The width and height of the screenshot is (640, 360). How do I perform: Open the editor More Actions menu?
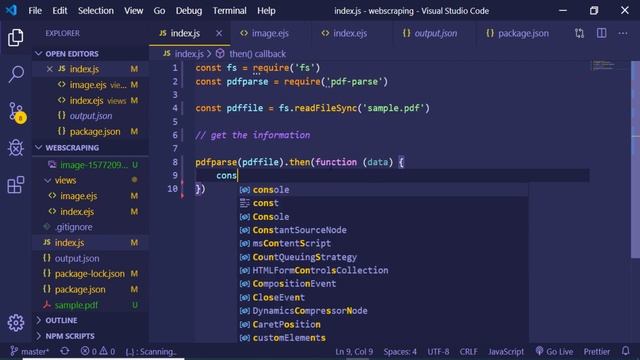point(623,33)
